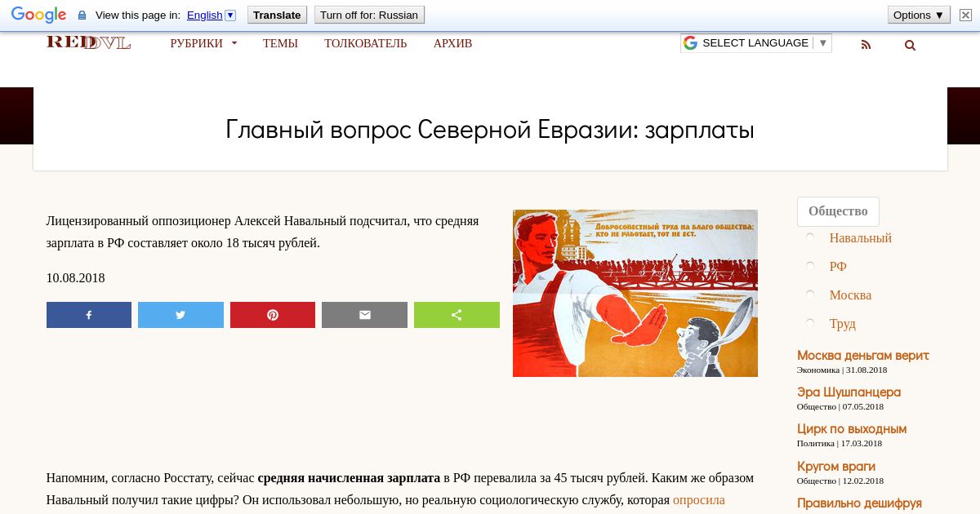Click the Общество category button
The width and height of the screenshot is (980, 514).
point(838,211)
